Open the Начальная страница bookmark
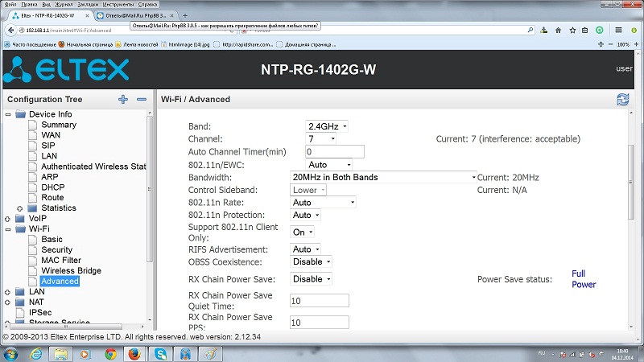 85,44
